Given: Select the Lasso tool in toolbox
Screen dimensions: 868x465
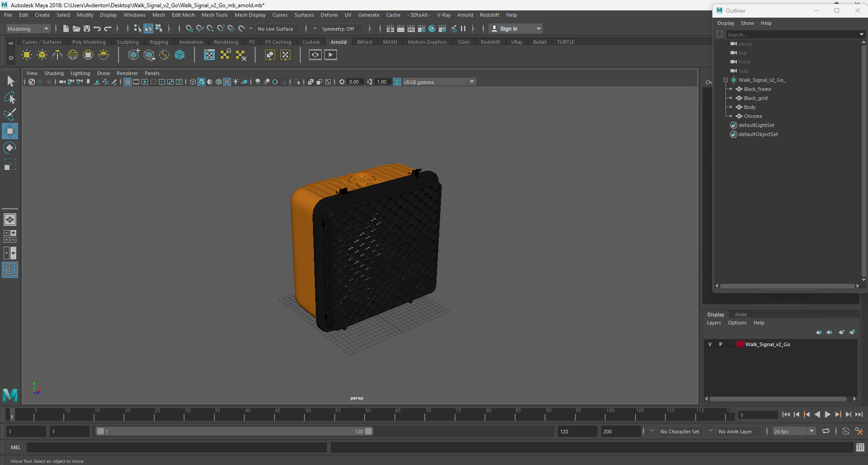Looking at the screenshot, I should click(x=10, y=98).
